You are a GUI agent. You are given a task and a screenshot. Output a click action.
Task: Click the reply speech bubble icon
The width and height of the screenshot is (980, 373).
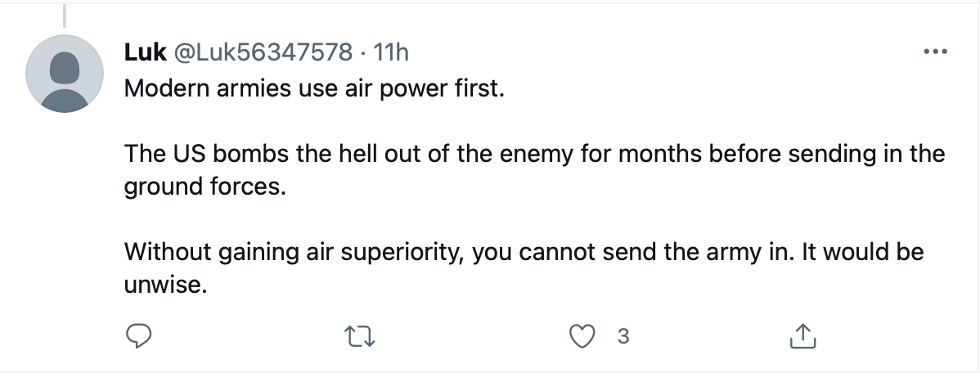pos(139,335)
